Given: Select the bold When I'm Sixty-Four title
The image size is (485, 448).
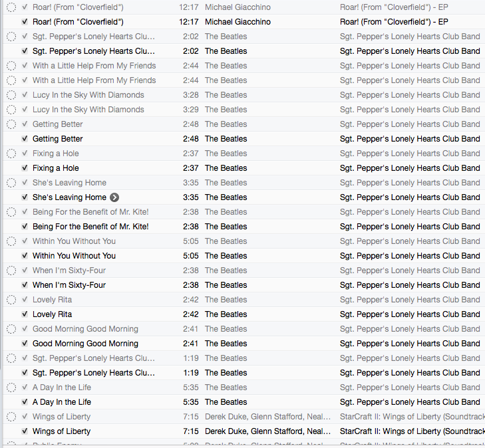Looking at the screenshot, I should point(69,285).
